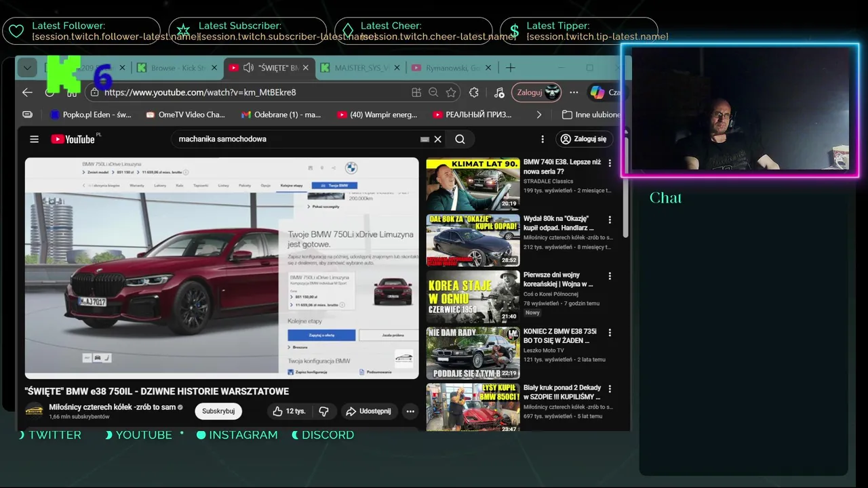Click the Subskrybuj button
The height and width of the screenshot is (488, 868).
click(x=218, y=411)
